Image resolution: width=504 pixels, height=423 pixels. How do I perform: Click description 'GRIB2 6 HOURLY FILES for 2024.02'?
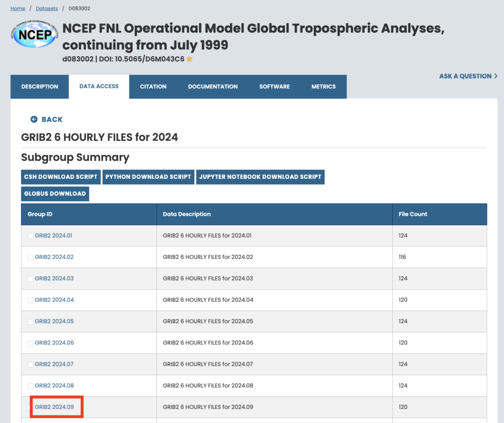click(208, 257)
